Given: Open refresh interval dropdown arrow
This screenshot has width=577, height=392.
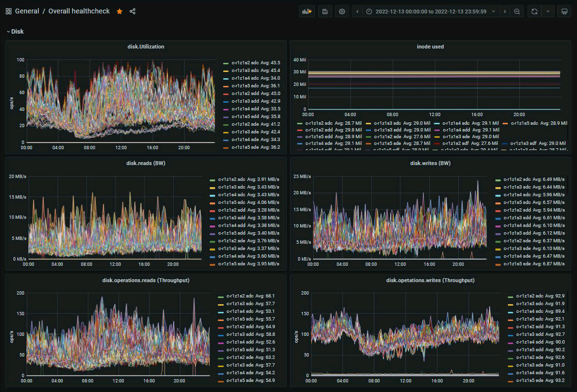Looking at the screenshot, I should pos(548,12).
